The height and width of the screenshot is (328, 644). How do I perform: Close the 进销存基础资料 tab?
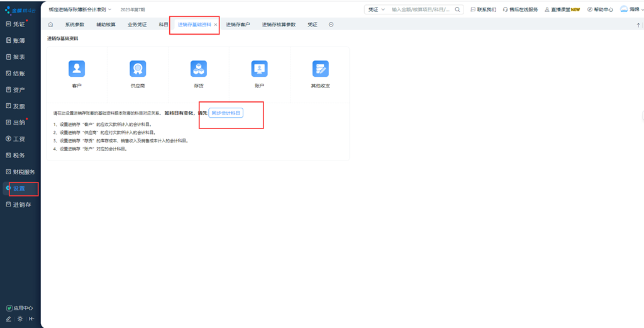[x=216, y=25]
